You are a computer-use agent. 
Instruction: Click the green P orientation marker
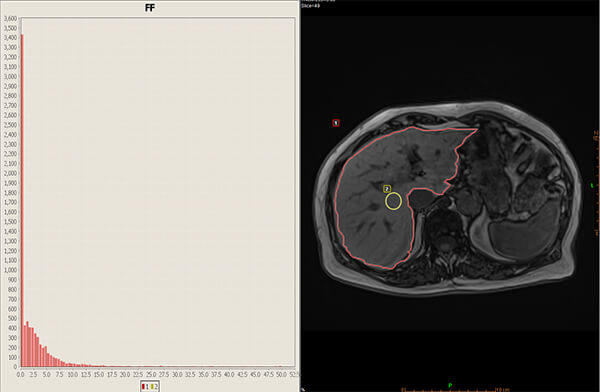tap(450, 385)
